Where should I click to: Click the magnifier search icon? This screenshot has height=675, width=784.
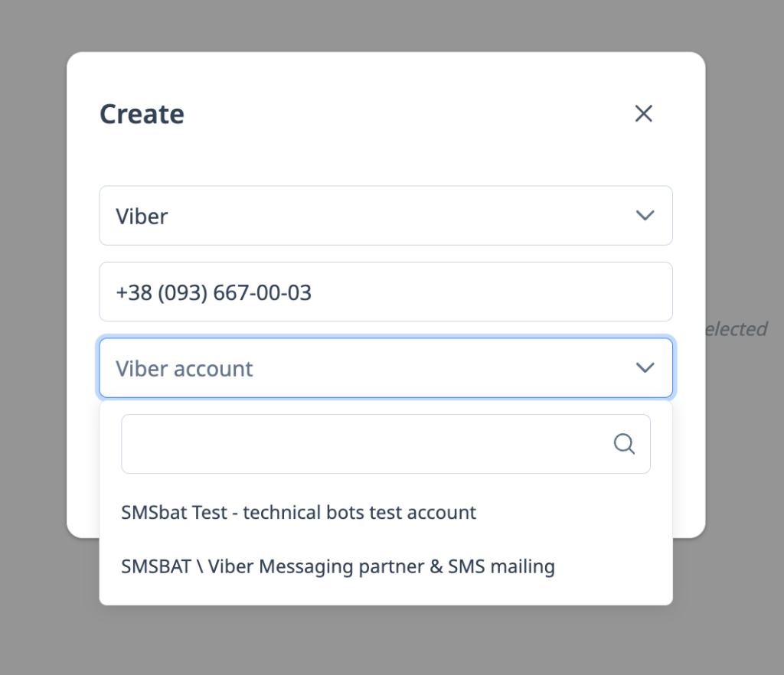pyautogui.click(x=624, y=444)
